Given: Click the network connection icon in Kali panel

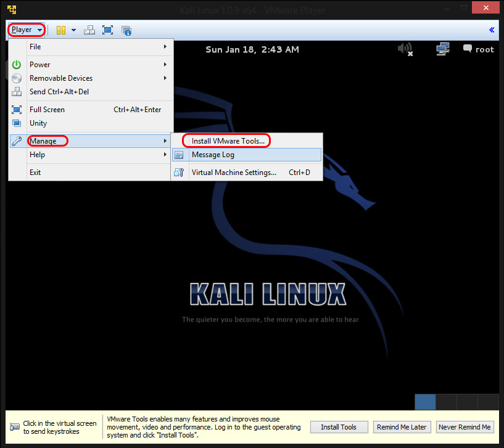Looking at the screenshot, I should tap(443, 49).
